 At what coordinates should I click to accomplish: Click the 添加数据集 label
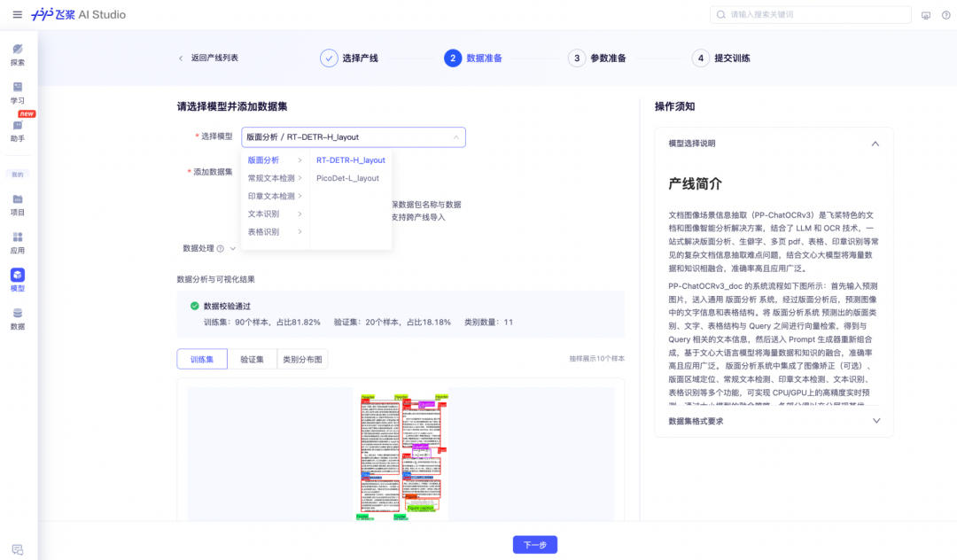(213, 172)
